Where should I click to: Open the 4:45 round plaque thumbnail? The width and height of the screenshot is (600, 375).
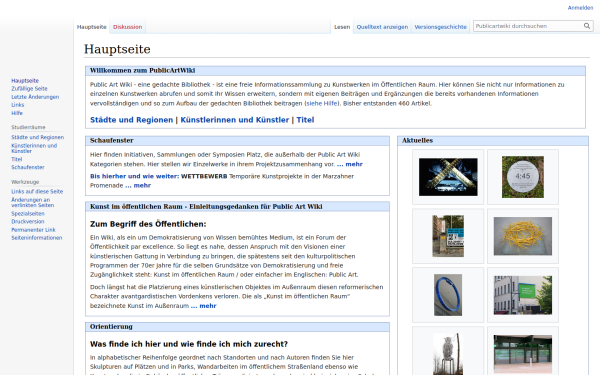(x=523, y=177)
